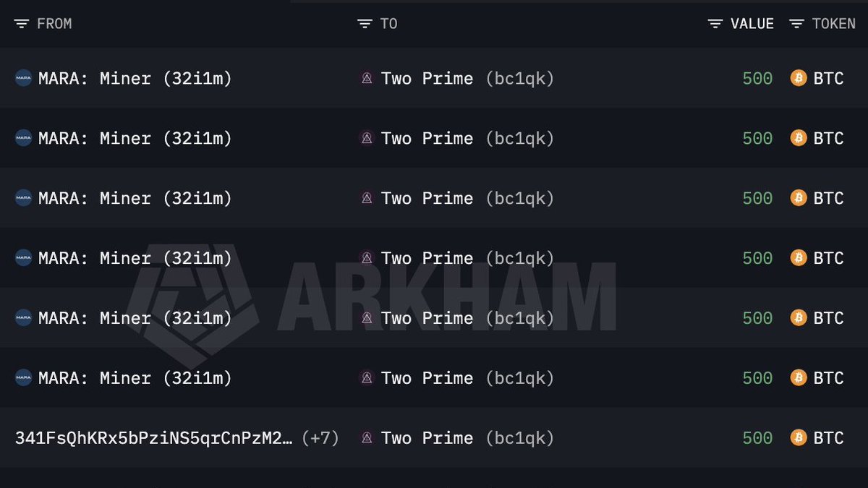The width and height of the screenshot is (868, 488).
Task: Open the FROM column filter icon
Action: pyautogui.click(x=22, y=24)
